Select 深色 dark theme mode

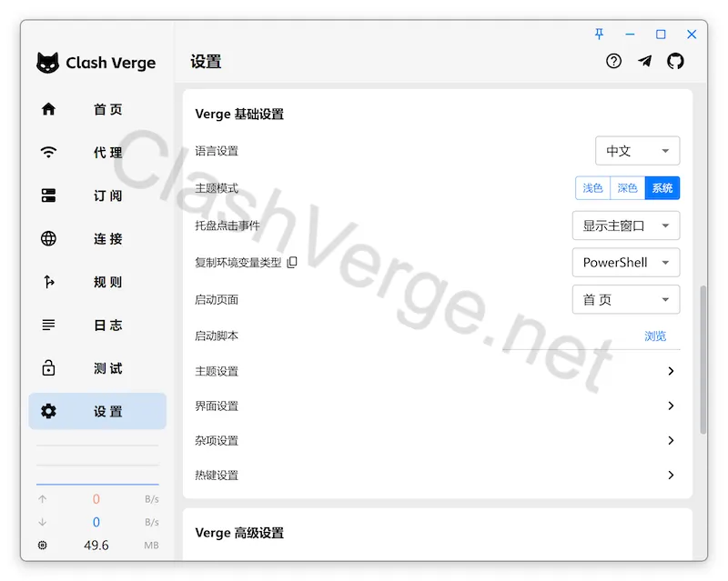tap(627, 188)
